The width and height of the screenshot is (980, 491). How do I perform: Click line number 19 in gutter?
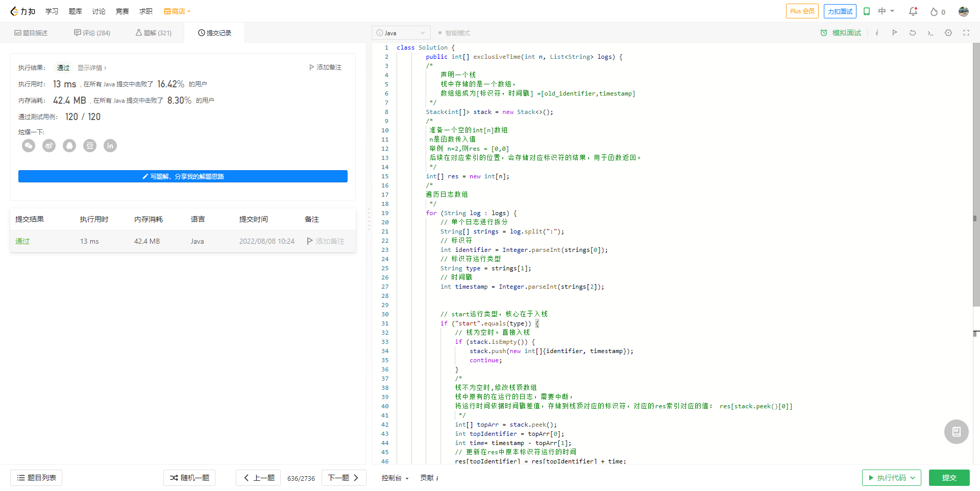click(x=385, y=213)
